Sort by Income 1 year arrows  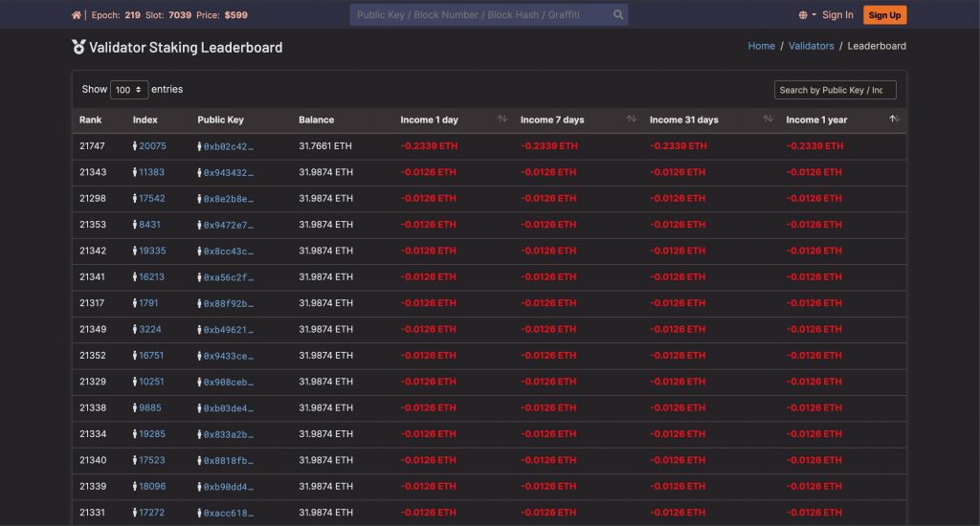[895, 119]
